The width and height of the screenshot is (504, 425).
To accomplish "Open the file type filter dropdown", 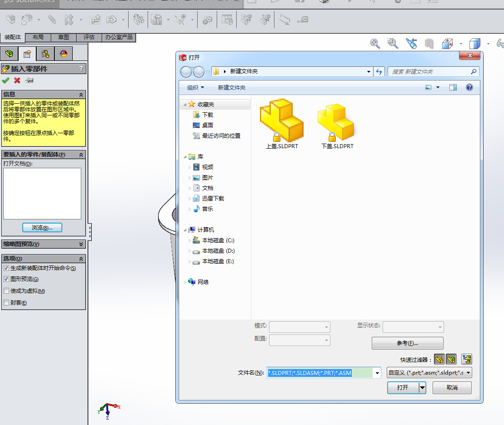I will (468, 372).
